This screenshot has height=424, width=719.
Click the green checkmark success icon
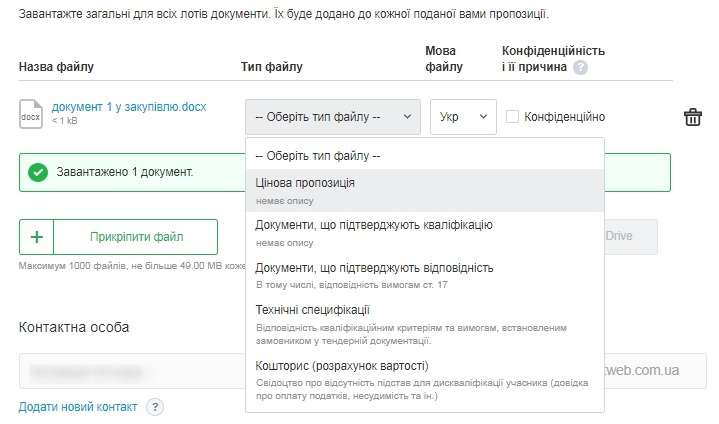click(x=38, y=172)
